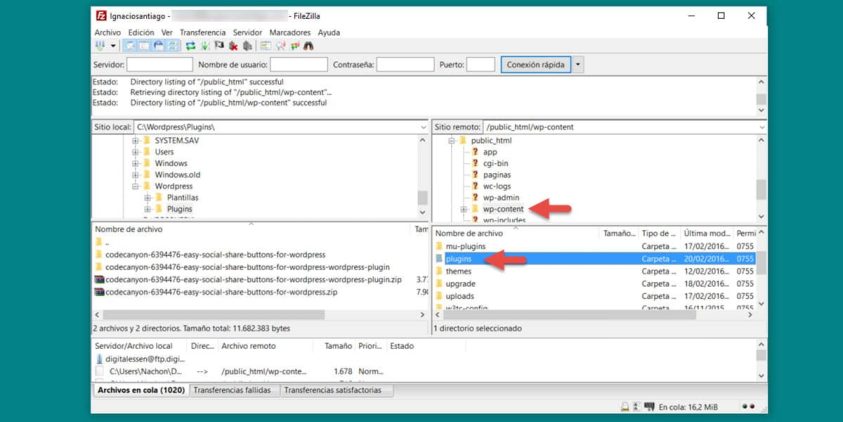Click folder icon beside mu-plugins

(x=439, y=246)
